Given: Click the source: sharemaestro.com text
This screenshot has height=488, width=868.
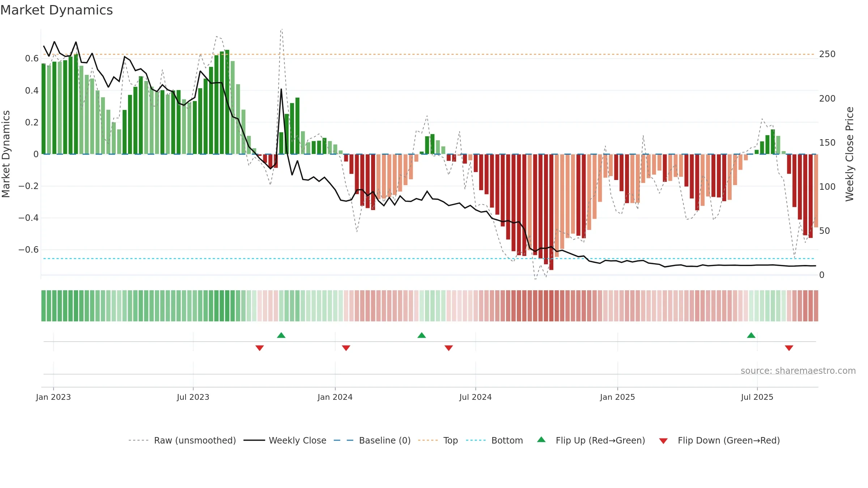Looking at the screenshot, I should coord(798,371).
